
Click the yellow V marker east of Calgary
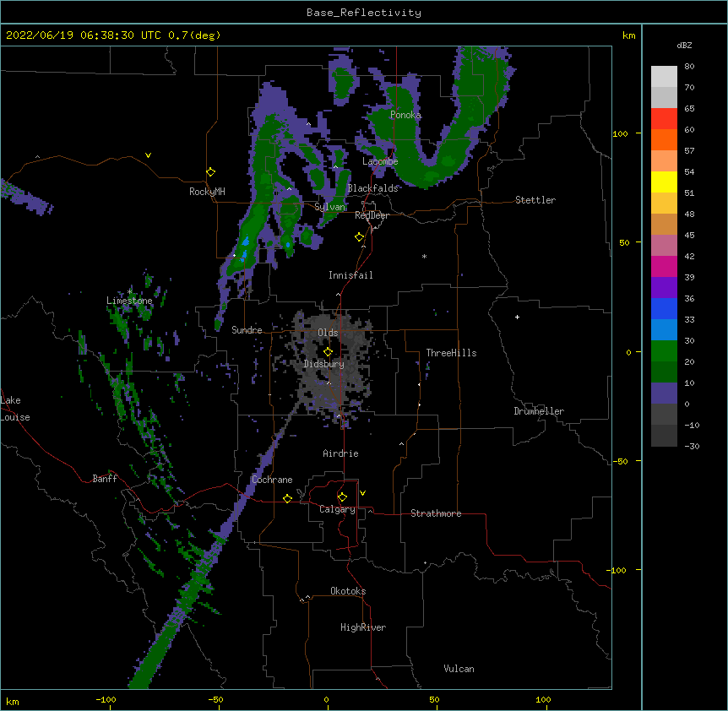(362, 493)
